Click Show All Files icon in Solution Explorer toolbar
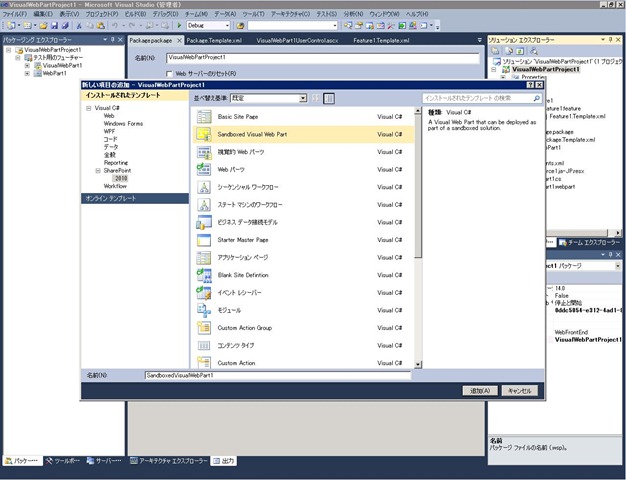The image size is (626, 480). (x=509, y=51)
